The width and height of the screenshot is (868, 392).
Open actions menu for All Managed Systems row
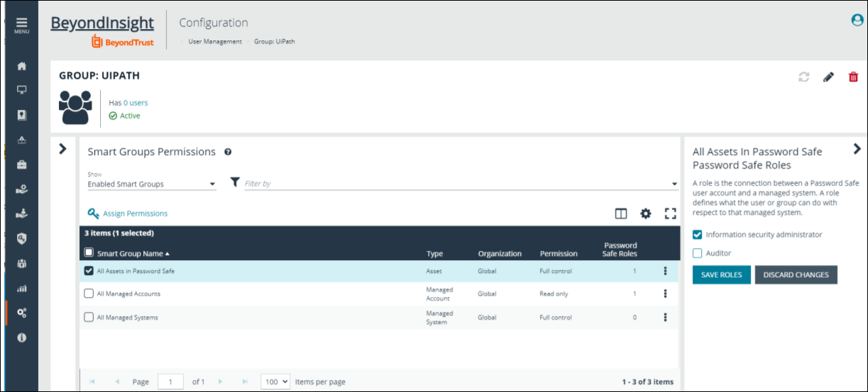(665, 317)
